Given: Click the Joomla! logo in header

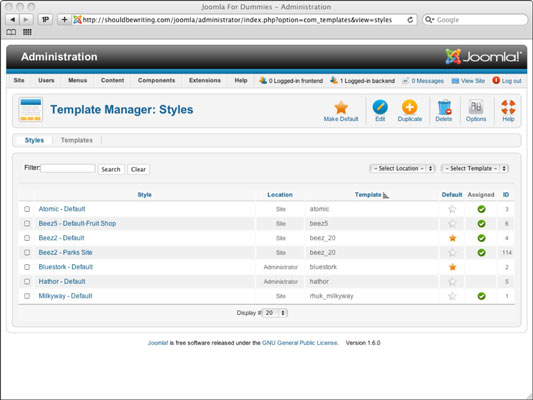Looking at the screenshot, I should pyautogui.click(x=483, y=56).
